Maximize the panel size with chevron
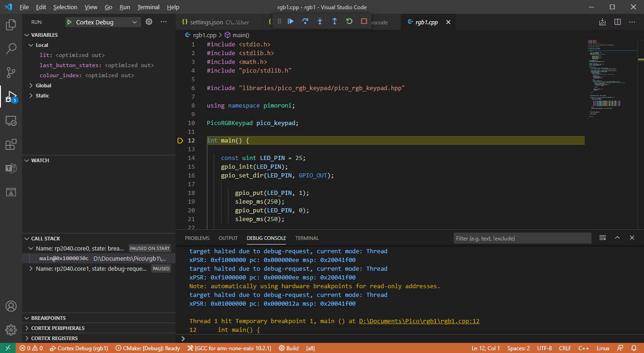This screenshot has width=644, height=353. point(617,238)
